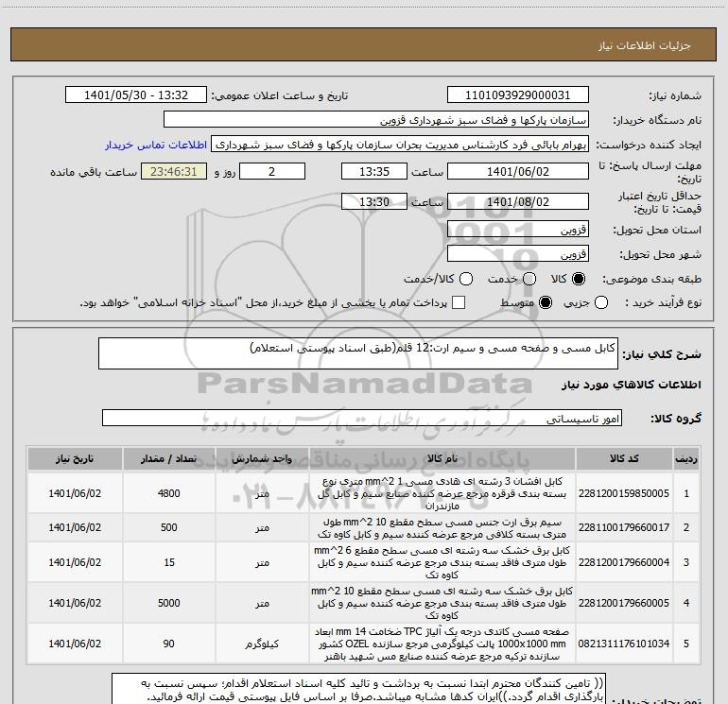The height and width of the screenshot is (704, 728).
Task: Click the buyer organization name field
Action: pyautogui.click(x=376, y=120)
